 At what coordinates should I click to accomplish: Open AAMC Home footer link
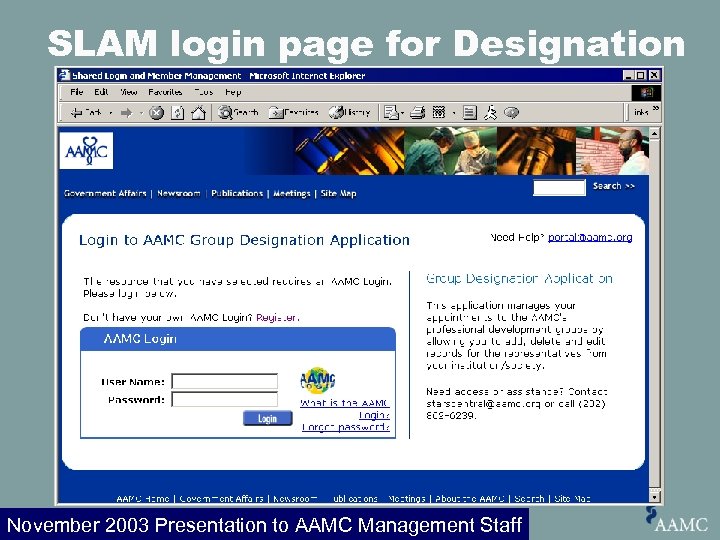pyautogui.click(x=143, y=499)
